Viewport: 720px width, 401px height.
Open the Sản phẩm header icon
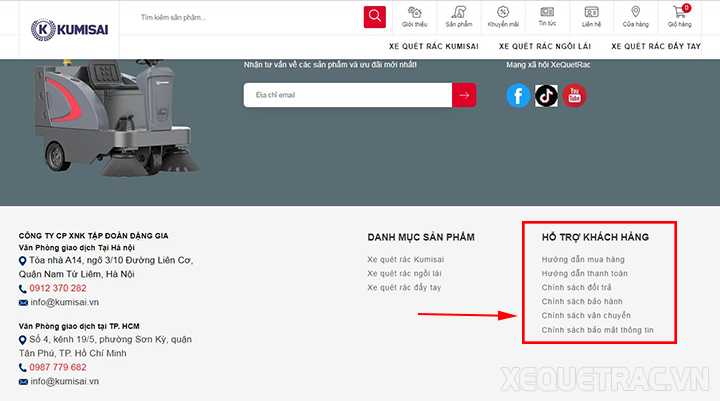pos(459,16)
